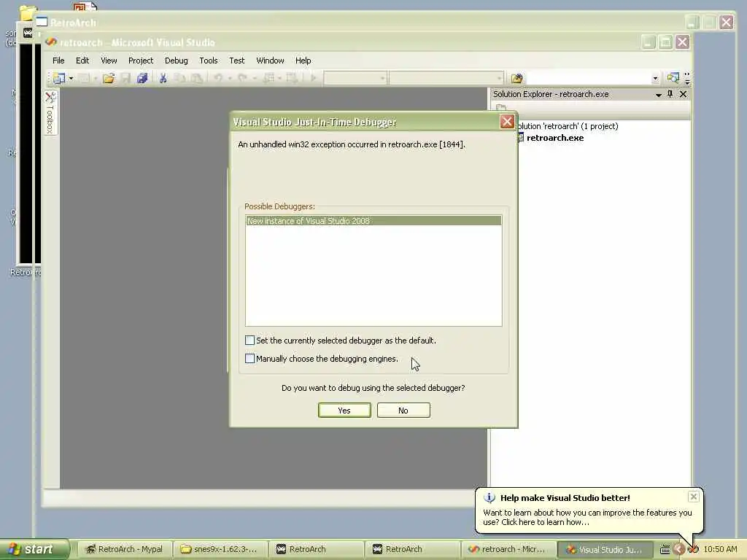This screenshot has width=747, height=560.
Task: Open Solution Explorer window position dropdown
Action: click(659, 95)
